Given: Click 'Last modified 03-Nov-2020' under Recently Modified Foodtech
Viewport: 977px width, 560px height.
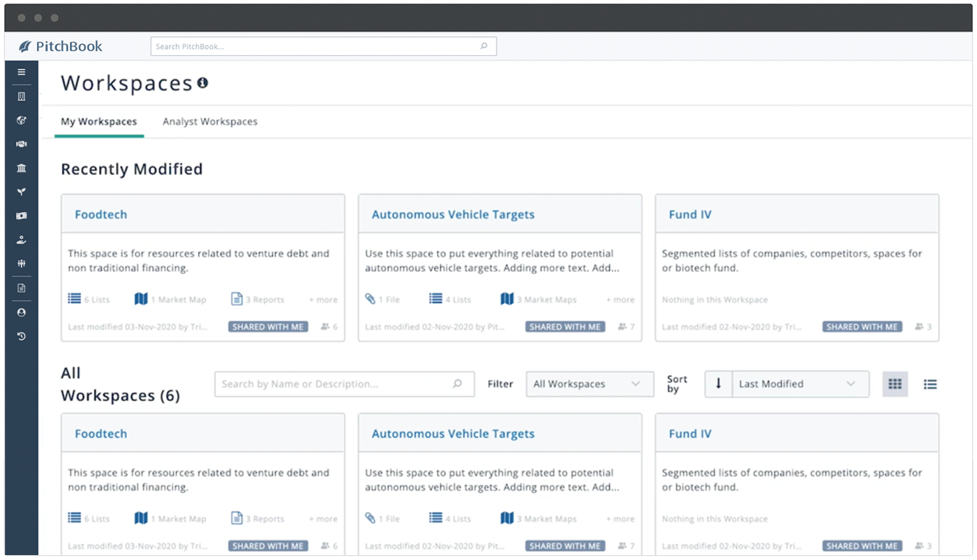Looking at the screenshot, I should pyautogui.click(x=137, y=326).
